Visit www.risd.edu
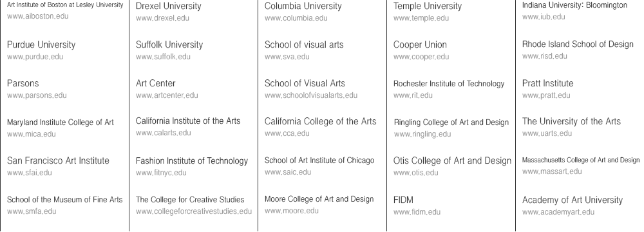This screenshot has height=232, width=644. 545,56
